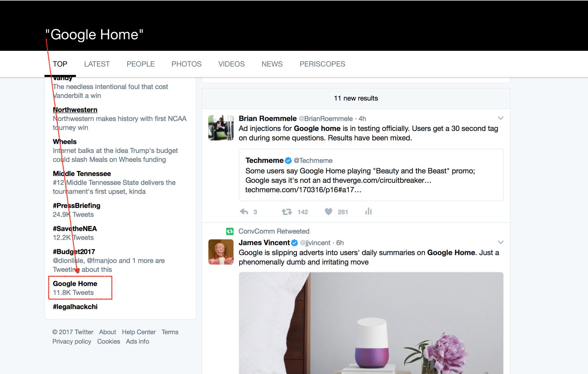Image resolution: width=588 pixels, height=374 pixels.
Task: Click "12.2K Tweets" count text
Action: coord(73,238)
